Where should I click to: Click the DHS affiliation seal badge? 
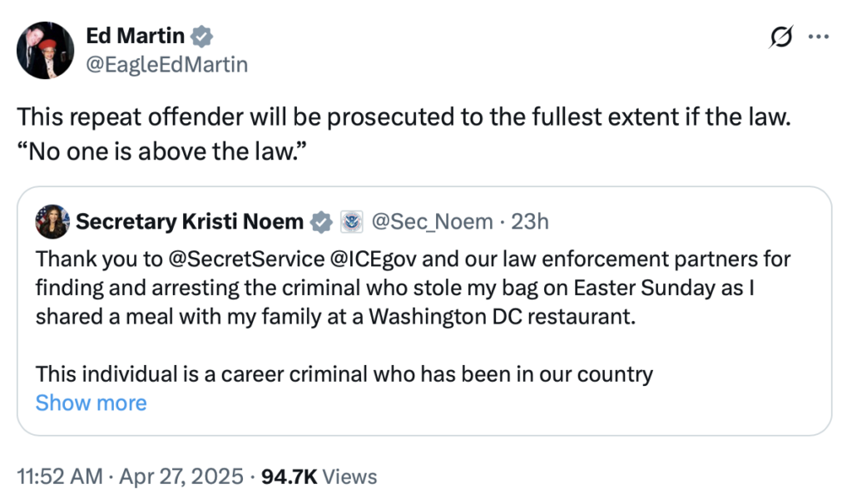pos(352,222)
